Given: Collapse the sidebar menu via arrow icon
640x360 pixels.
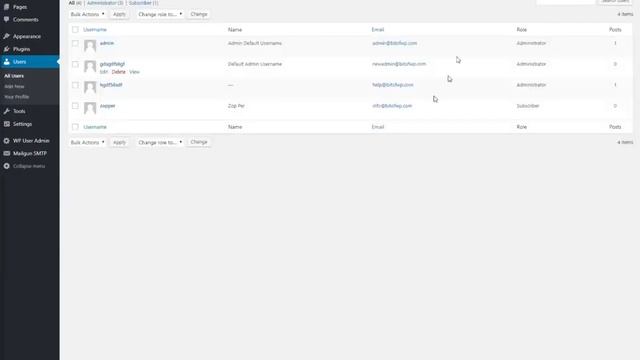Looking at the screenshot, I should point(7,166).
